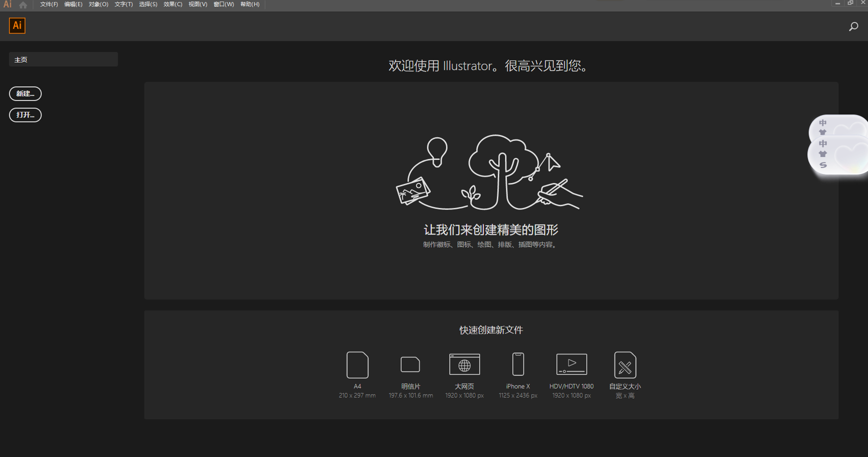Open the 帮助(H) menu
Viewport: 868px width, 457px height.
coord(249,4)
